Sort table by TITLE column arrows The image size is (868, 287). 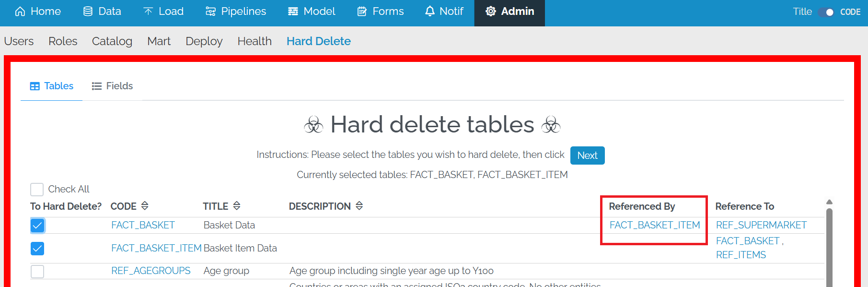(x=236, y=206)
